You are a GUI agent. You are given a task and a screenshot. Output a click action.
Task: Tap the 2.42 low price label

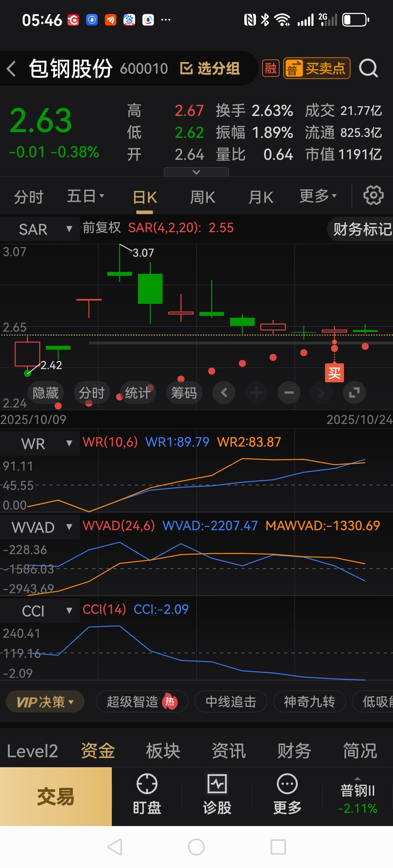(x=51, y=365)
